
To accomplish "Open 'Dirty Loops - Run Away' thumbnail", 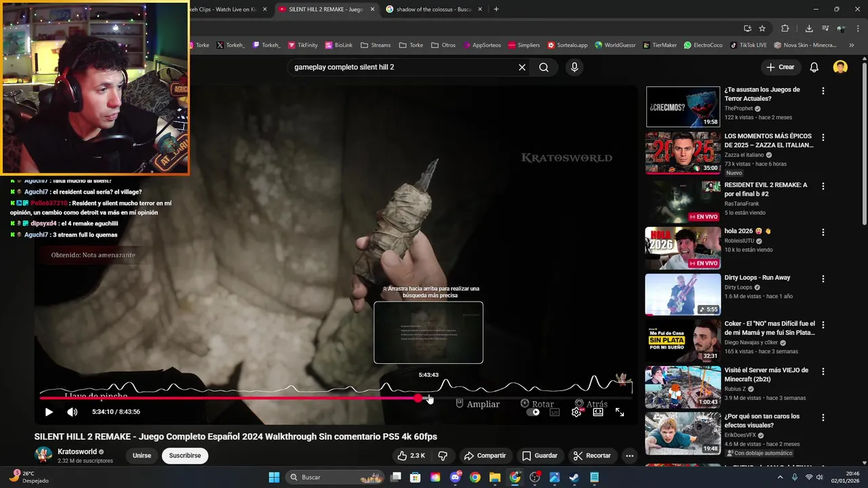I will tap(683, 294).
